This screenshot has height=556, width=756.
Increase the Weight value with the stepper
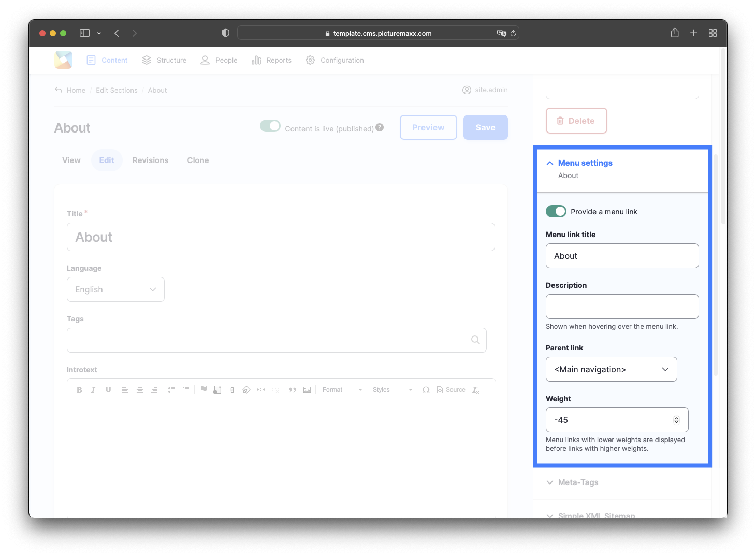[x=676, y=417]
